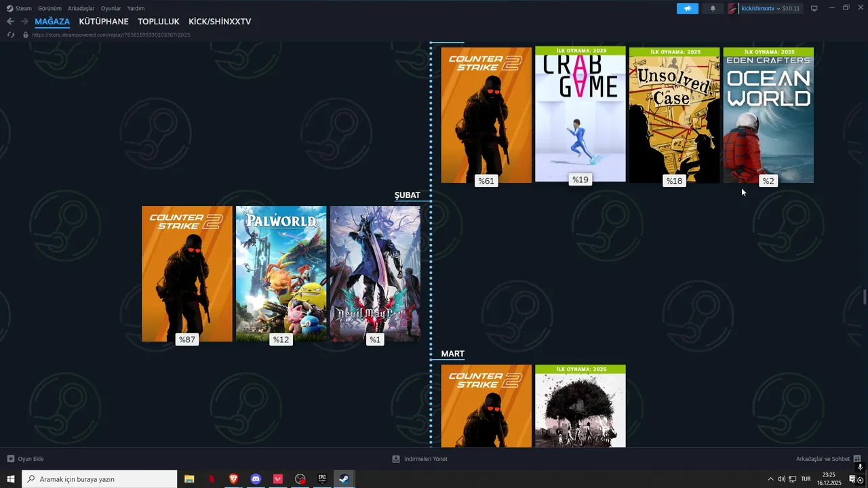The height and width of the screenshot is (488, 868).
Task: Open the Counter-Strike 2 cover showing %61
Action: tap(486, 115)
